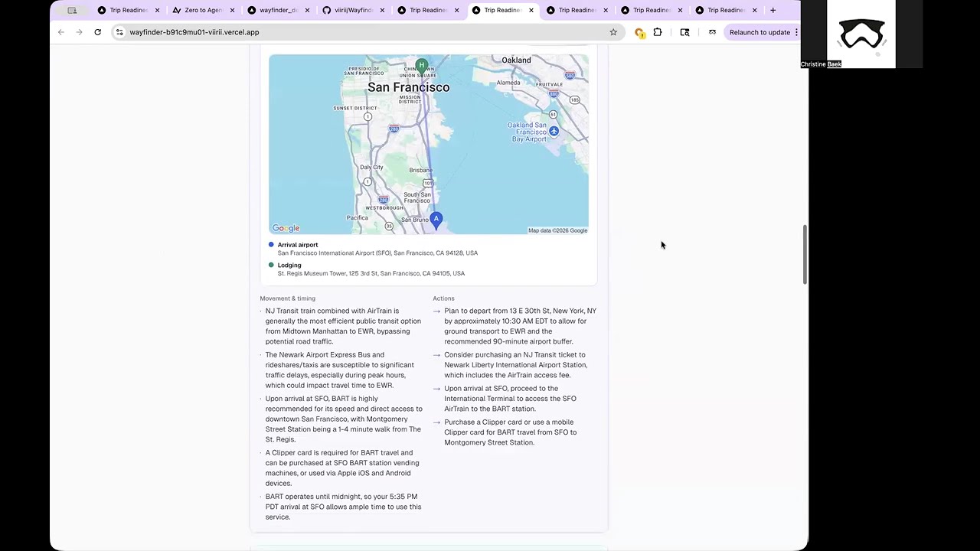Close the Zero to Agent tab
Viewport: 980px width, 551px height.
point(232,10)
